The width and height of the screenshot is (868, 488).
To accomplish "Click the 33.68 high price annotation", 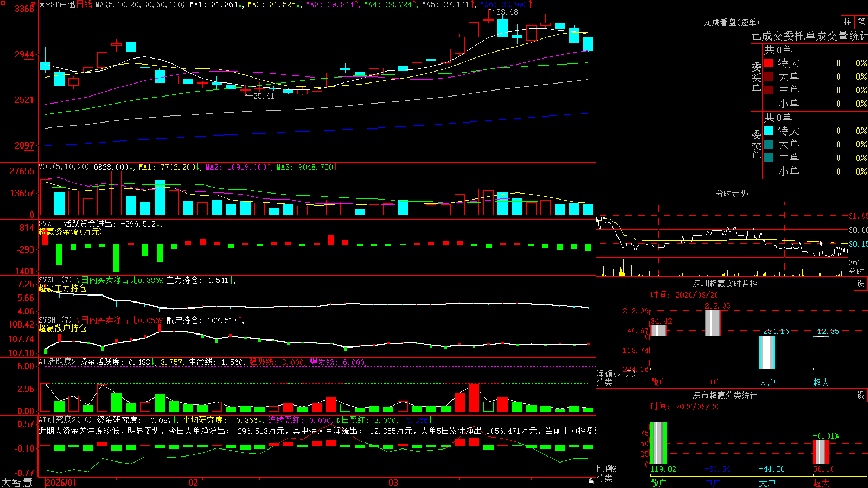I will [x=507, y=12].
